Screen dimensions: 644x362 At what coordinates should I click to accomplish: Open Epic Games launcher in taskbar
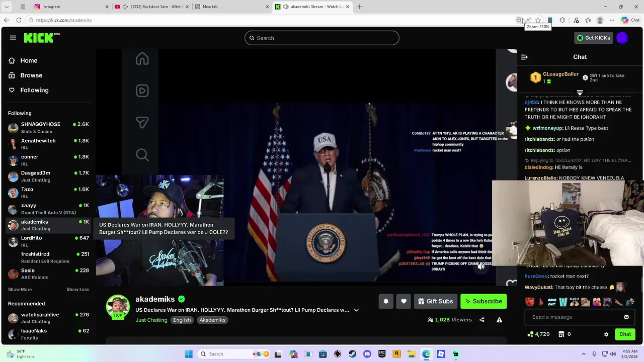coord(382,354)
